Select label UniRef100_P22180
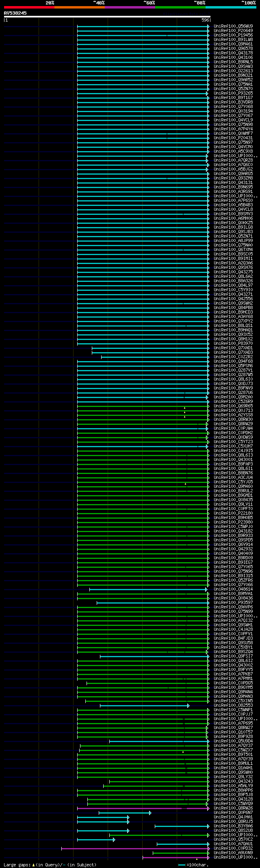This screenshot has width=260, height=868. click(x=233, y=513)
